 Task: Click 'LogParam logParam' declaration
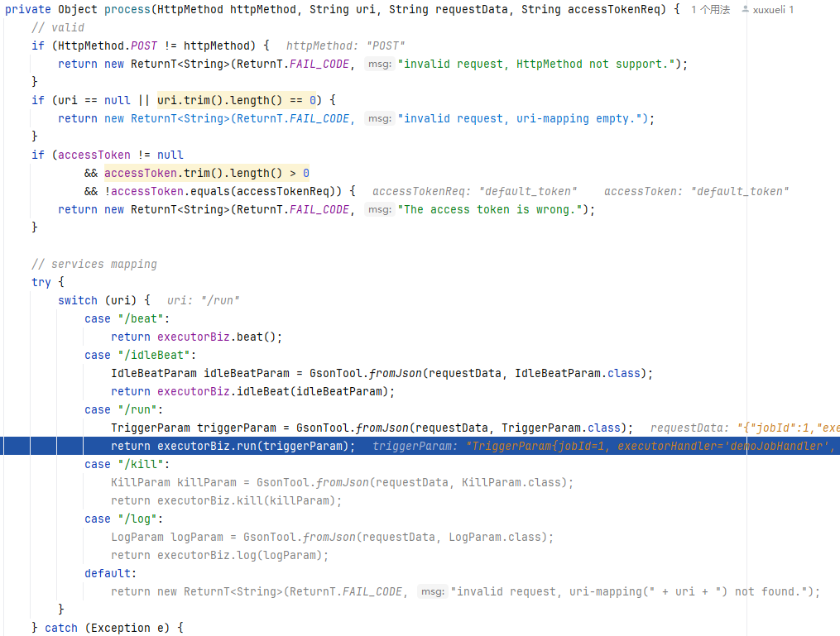point(167,537)
